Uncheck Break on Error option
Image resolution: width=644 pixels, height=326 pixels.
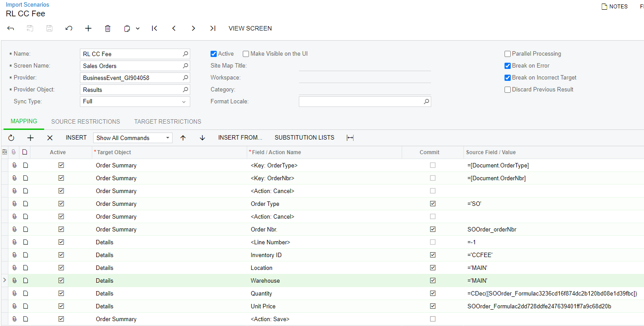click(508, 66)
